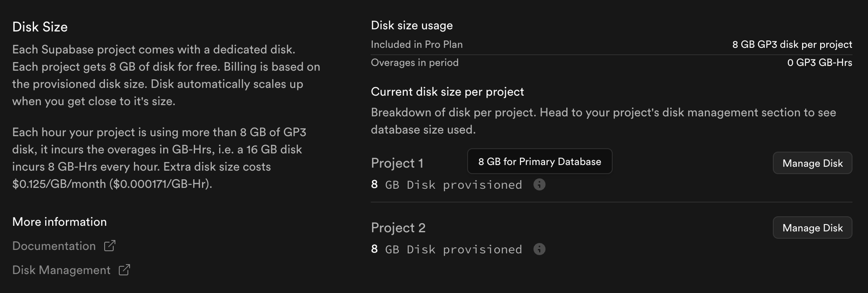
Task: Click the info icon for Project 2 disk
Action: tap(539, 249)
